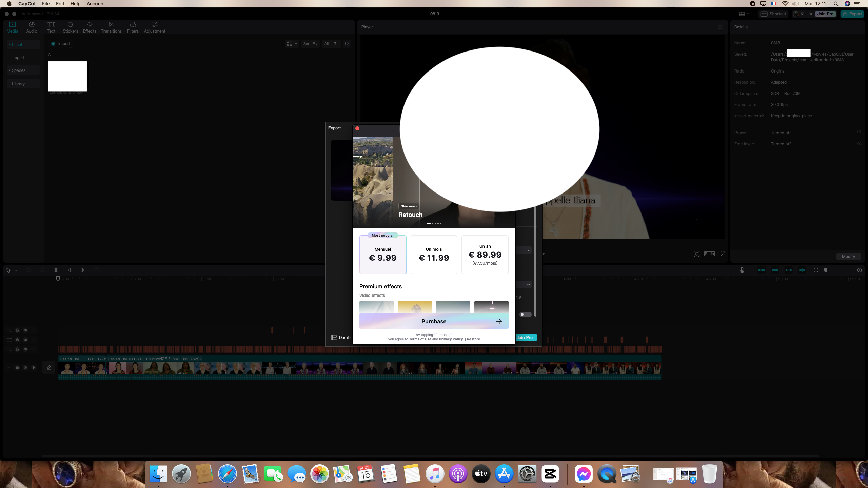
Task: Open the Stickers panel
Action: [70, 27]
